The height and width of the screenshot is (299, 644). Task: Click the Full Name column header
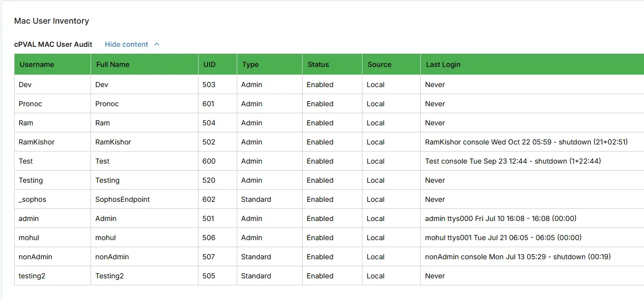pyautogui.click(x=144, y=64)
